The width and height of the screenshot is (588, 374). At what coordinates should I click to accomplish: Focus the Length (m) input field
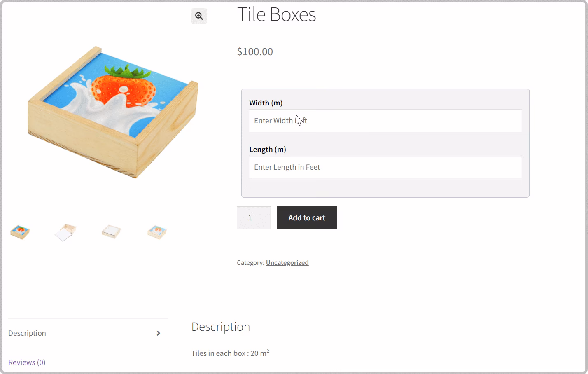(x=385, y=167)
